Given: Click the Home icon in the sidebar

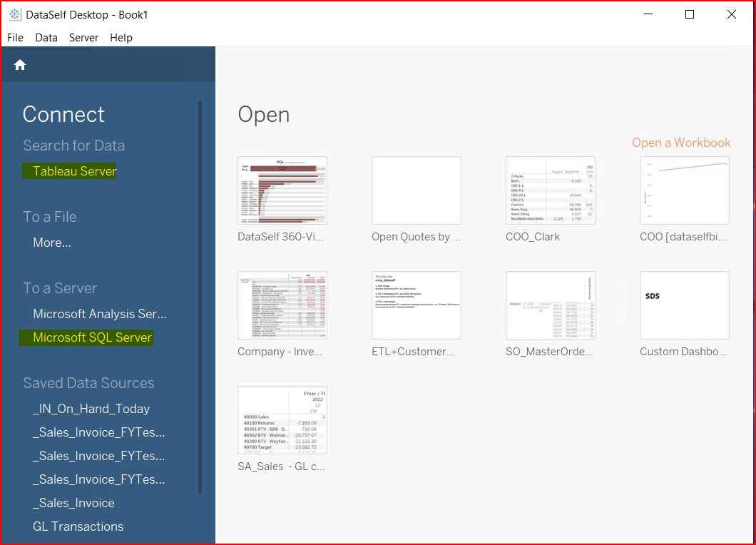Looking at the screenshot, I should [19, 64].
